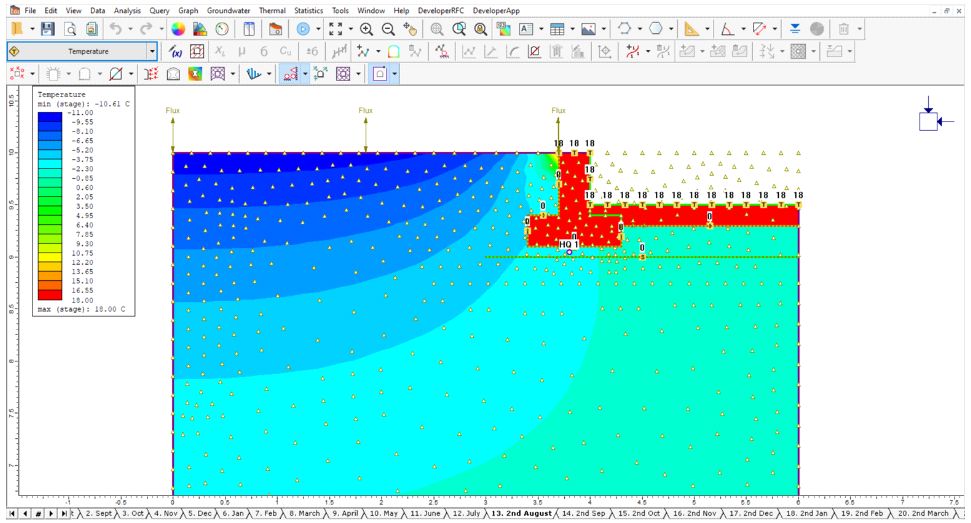This screenshot has height=523, width=971.
Task: Click the Print Preview icon
Action: (69, 30)
